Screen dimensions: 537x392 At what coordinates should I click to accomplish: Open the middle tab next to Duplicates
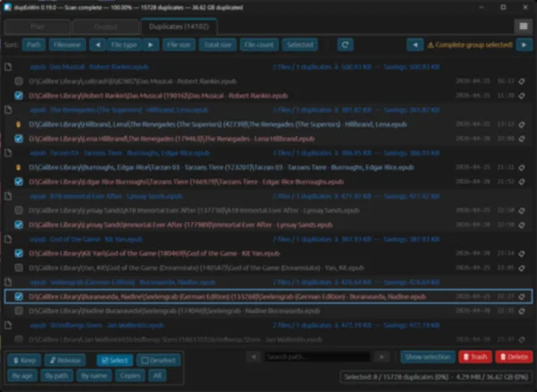106,27
